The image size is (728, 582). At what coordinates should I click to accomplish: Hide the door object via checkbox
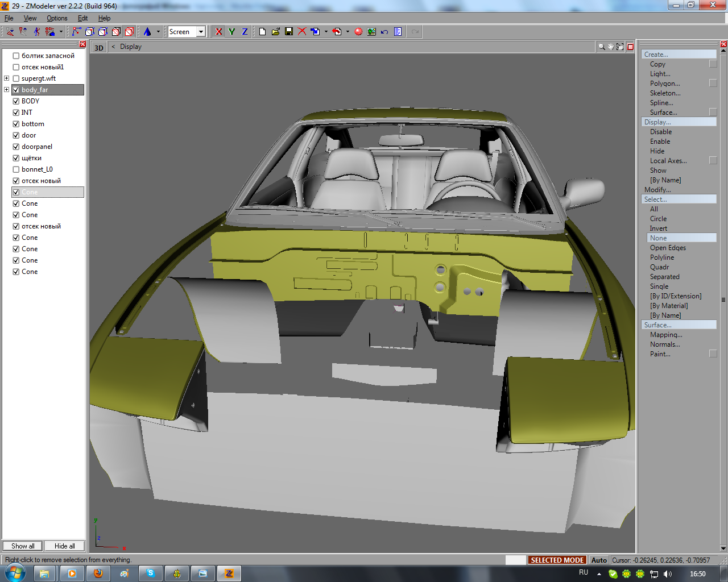(16, 135)
